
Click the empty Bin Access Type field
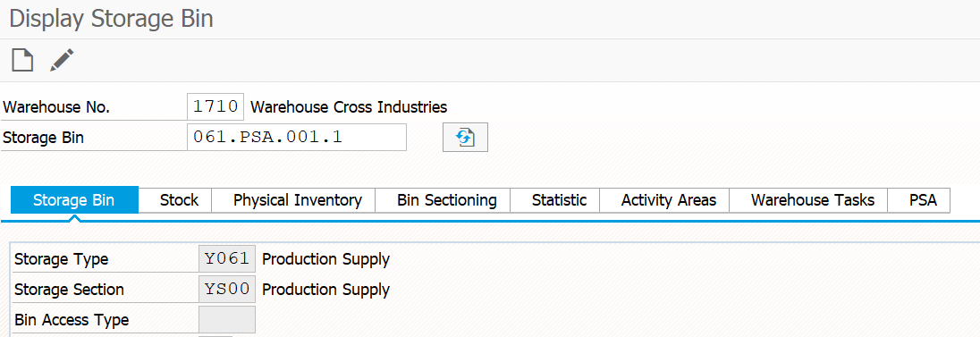coord(227,319)
